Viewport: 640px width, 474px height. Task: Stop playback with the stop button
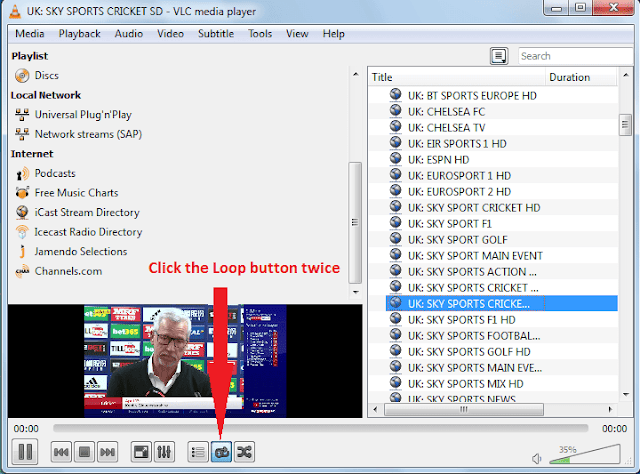[x=84, y=452]
